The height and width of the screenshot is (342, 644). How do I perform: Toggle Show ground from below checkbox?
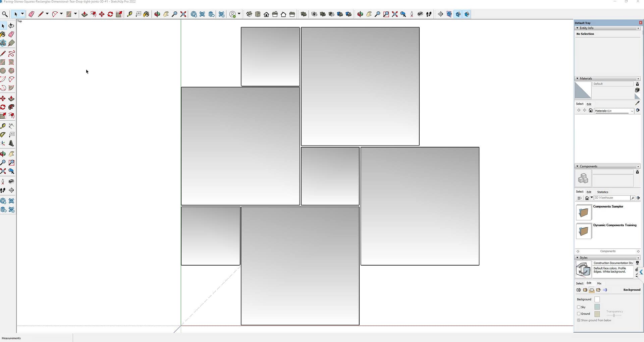[579, 321]
